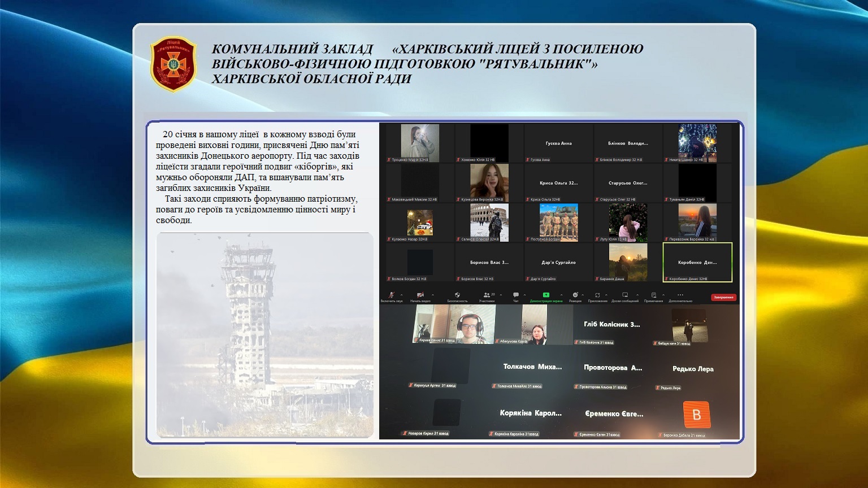Expand video options arrow beside camera
The image size is (868, 488).
[x=433, y=295]
